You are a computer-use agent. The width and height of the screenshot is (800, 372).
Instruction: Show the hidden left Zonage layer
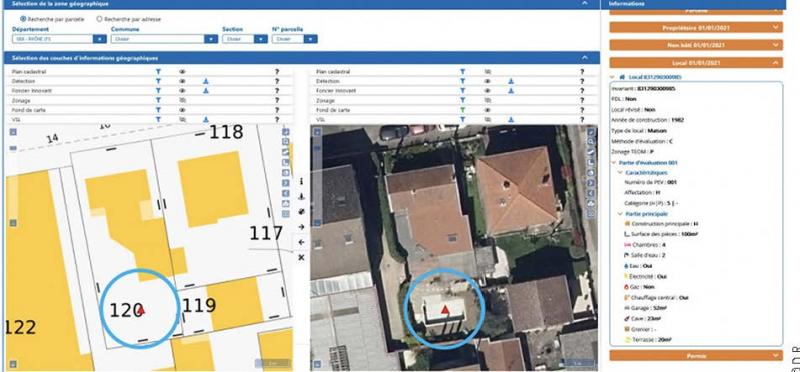tap(182, 101)
